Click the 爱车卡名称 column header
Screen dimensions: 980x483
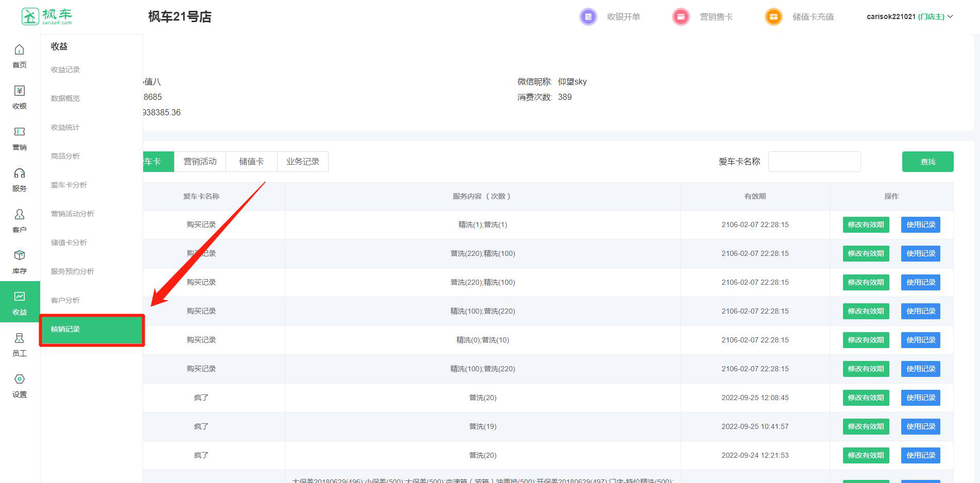click(201, 196)
